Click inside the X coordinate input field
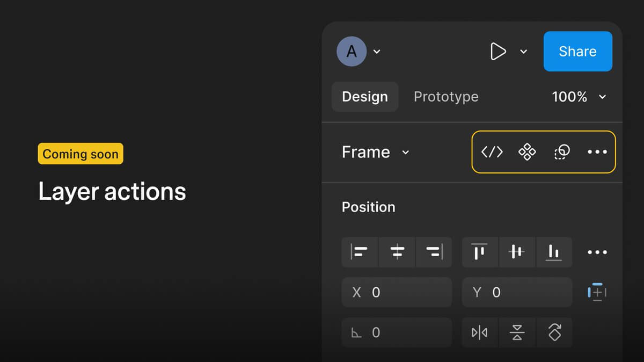The height and width of the screenshot is (362, 644). (x=397, y=292)
